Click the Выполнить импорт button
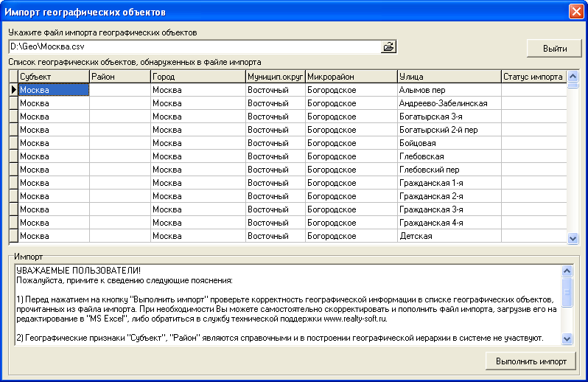Image resolution: width=588 pixels, height=382 pixels. click(531, 361)
